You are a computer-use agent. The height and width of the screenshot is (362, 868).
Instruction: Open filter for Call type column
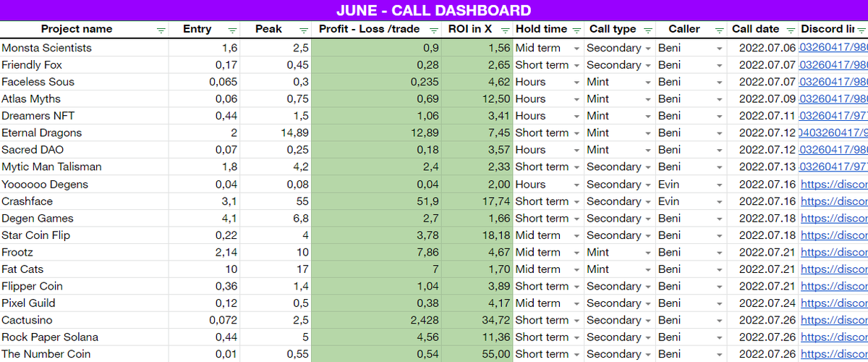[647, 30]
